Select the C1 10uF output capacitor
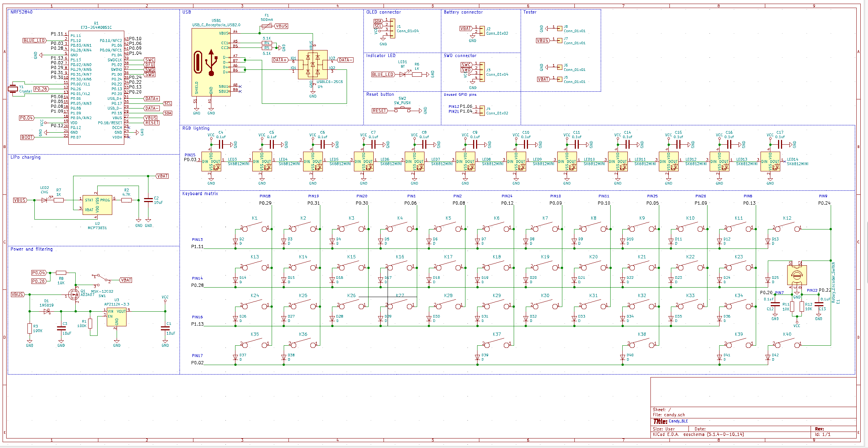Viewport: 868px width, 448px height. point(165,328)
